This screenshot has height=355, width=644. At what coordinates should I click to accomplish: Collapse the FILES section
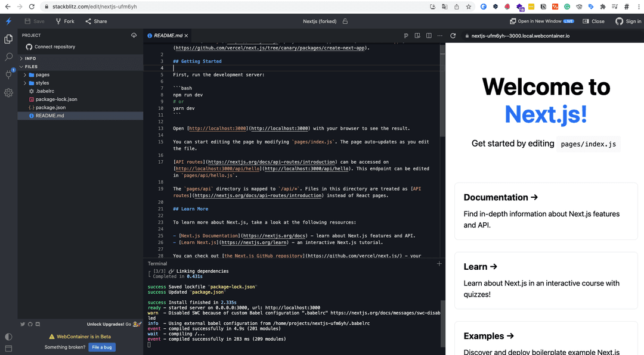click(x=31, y=67)
